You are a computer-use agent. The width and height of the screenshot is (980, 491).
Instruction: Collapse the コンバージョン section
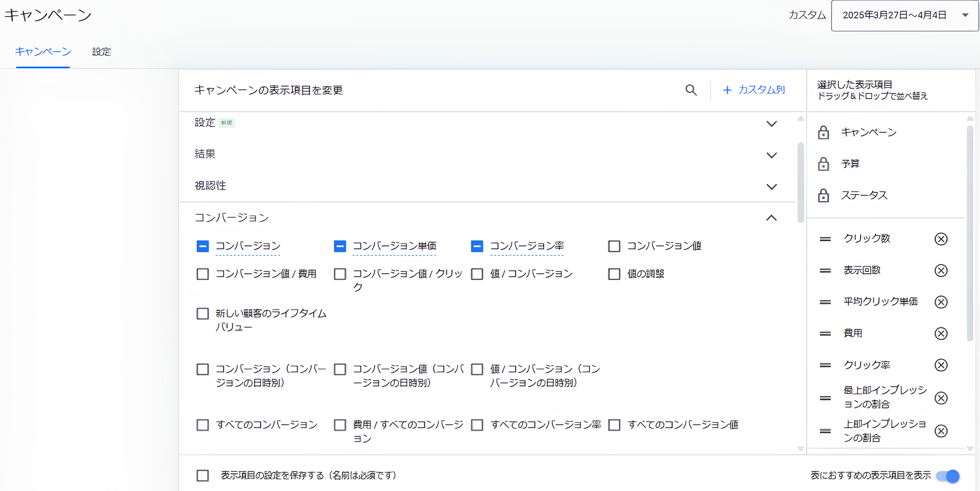point(771,218)
